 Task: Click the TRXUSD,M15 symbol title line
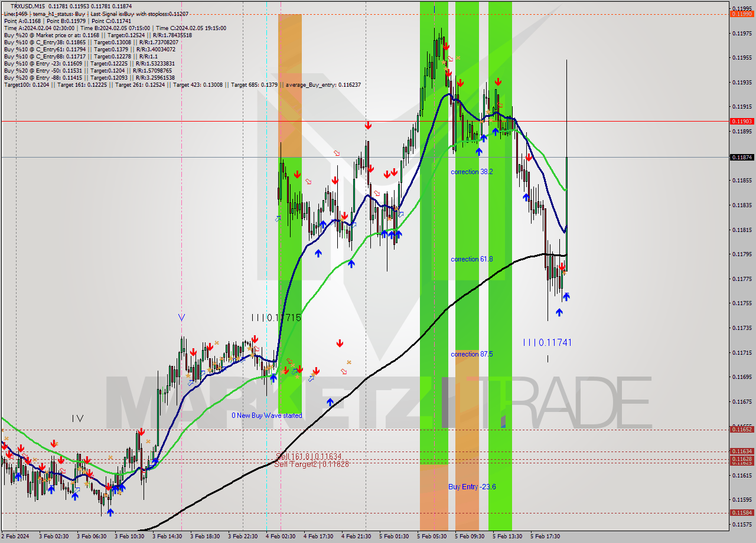click(x=70, y=6)
